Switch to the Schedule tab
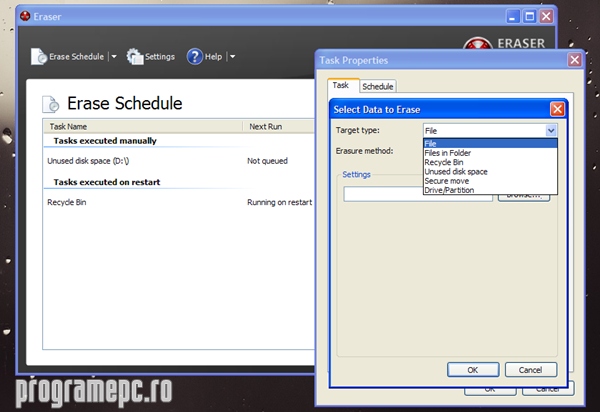The image size is (600, 412). pos(378,86)
